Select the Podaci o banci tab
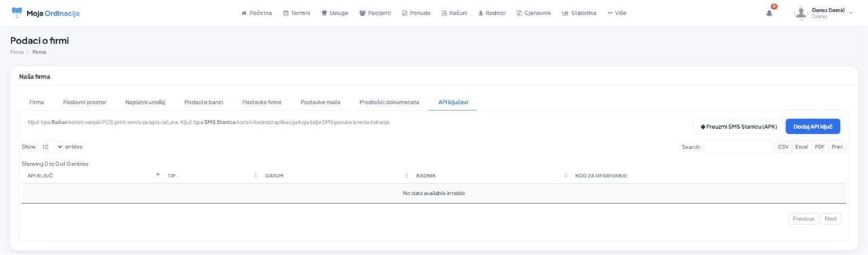Viewport: 868px width, 255px height. (203, 102)
